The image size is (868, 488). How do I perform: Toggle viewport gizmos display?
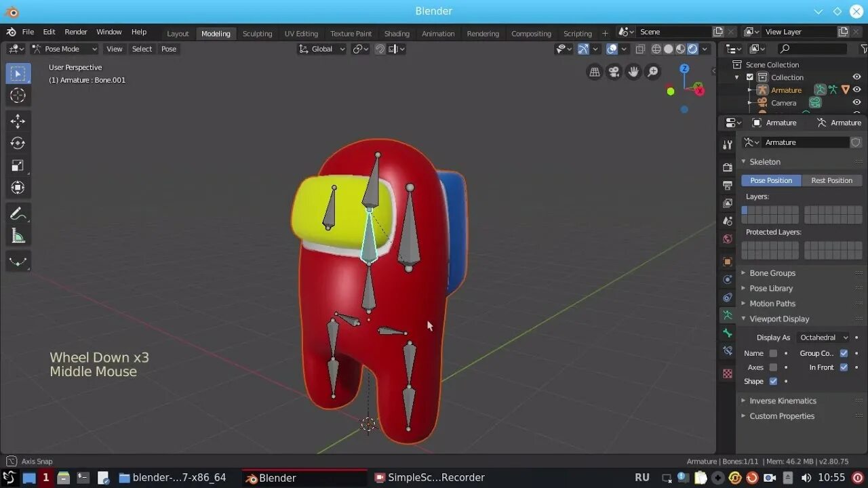(x=583, y=49)
